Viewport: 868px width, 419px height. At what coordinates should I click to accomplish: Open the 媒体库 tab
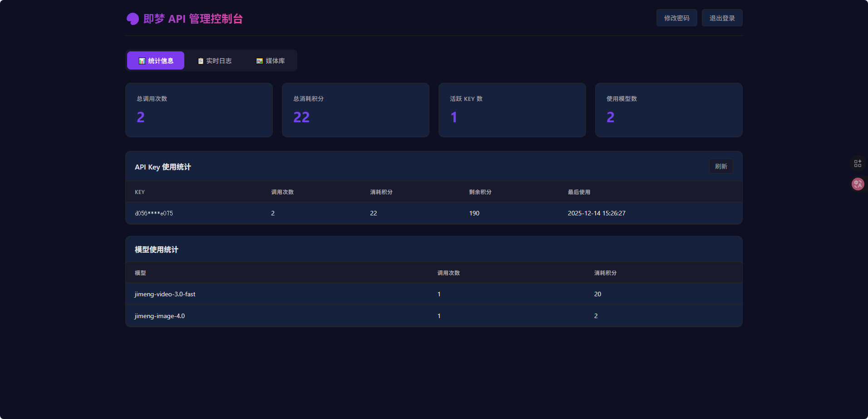pyautogui.click(x=271, y=60)
